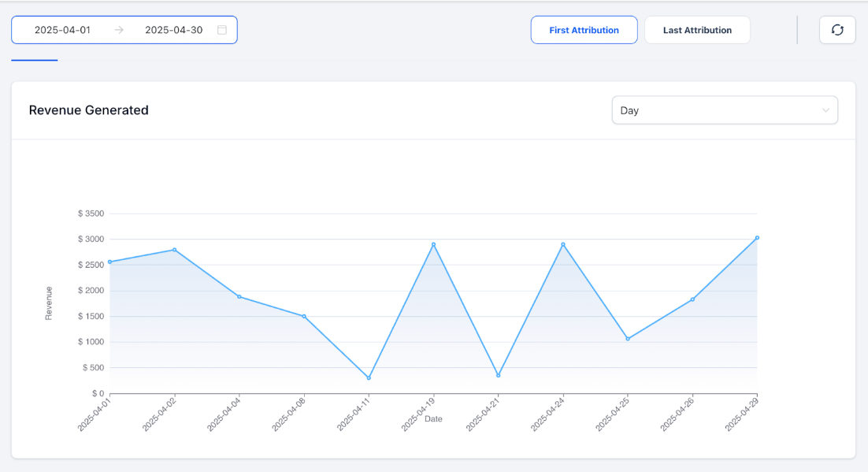This screenshot has height=472, width=868.
Task: Click the $ 3500 axis label
Action: coord(91,214)
